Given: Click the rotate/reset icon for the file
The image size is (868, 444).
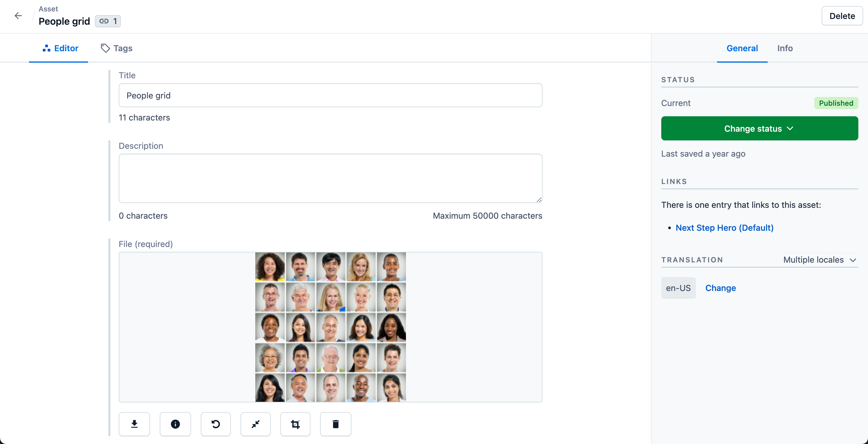Looking at the screenshot, I should [x=215, y=424].
